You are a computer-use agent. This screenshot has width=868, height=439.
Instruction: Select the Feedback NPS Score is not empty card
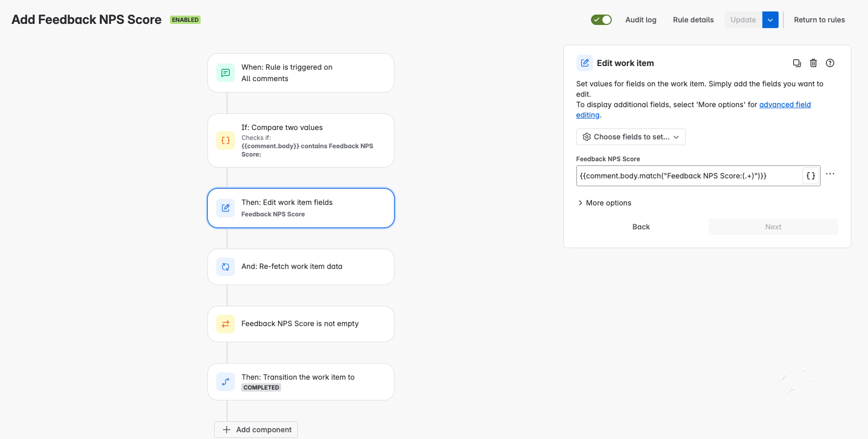pos(301,324)
